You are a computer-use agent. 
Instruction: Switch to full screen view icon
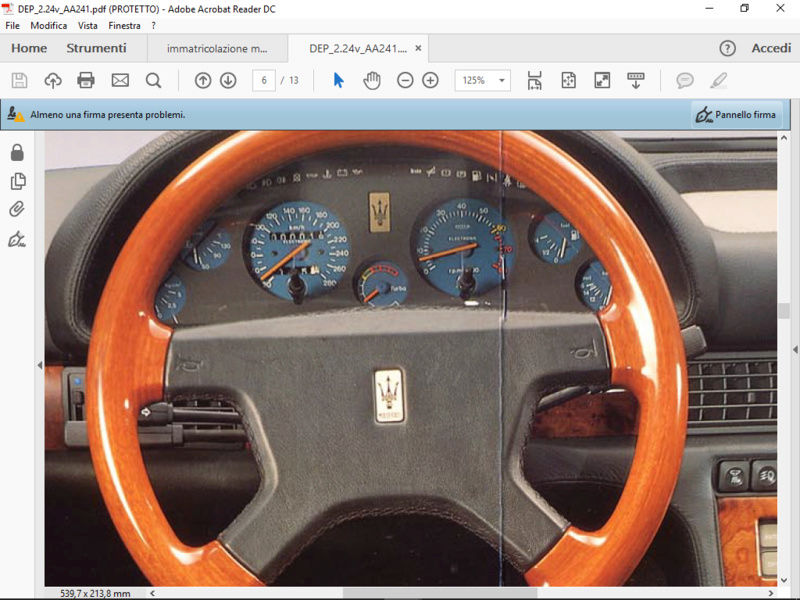point(602,81)
